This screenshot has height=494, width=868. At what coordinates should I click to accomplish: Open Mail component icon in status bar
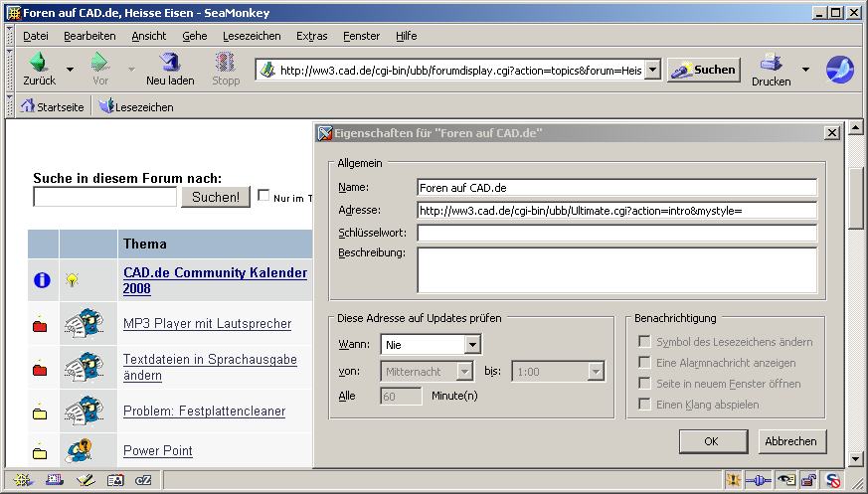point(55,480)
